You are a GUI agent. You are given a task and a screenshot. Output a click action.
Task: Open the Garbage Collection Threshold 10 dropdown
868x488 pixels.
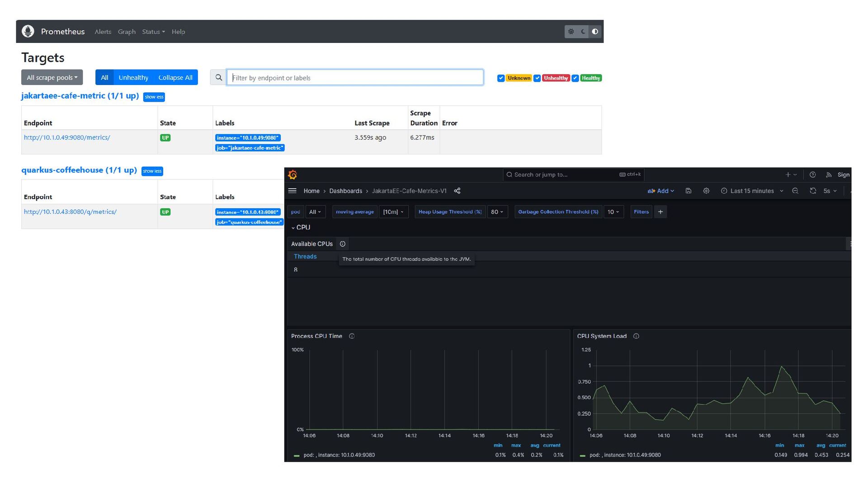[613, 211]
